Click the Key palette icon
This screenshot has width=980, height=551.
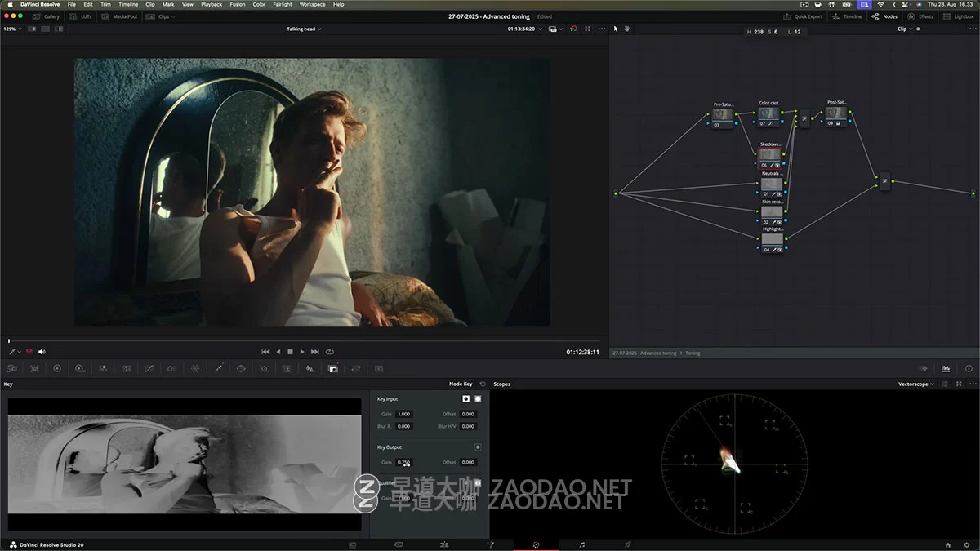[x=333, y=368]
